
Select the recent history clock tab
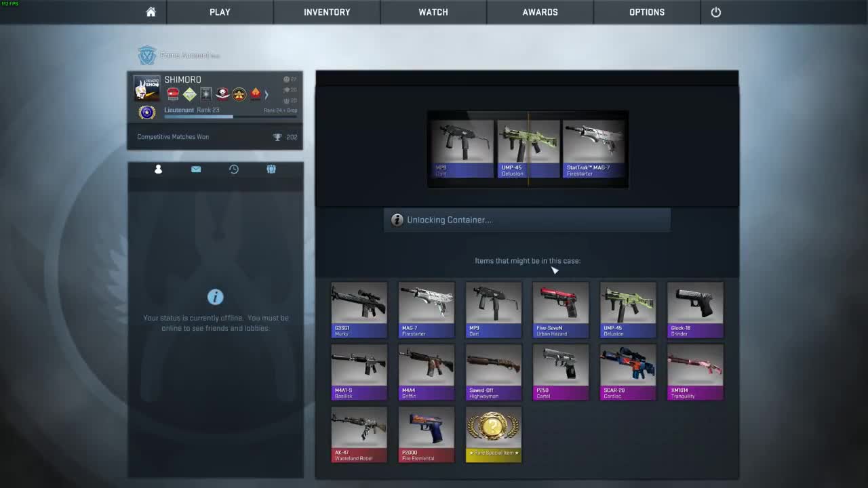coord(234,169)
